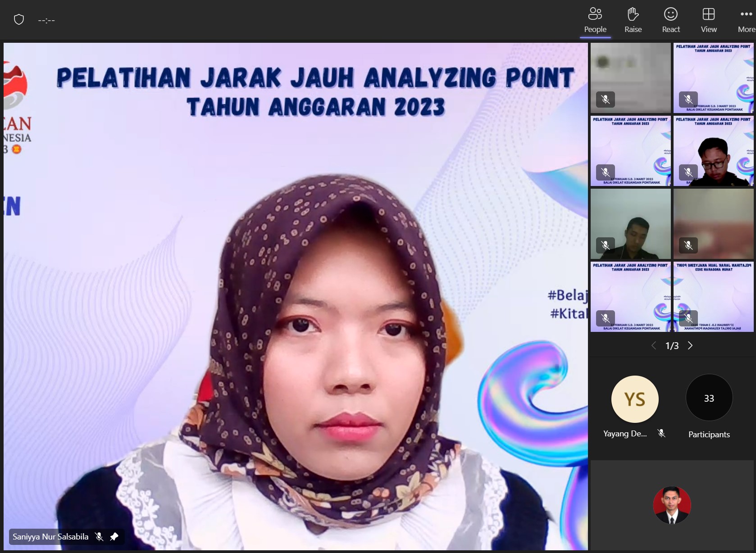756x553 pixels.
Task: Click Yayang De's YS avatar circle
Action: coord(635,399)
